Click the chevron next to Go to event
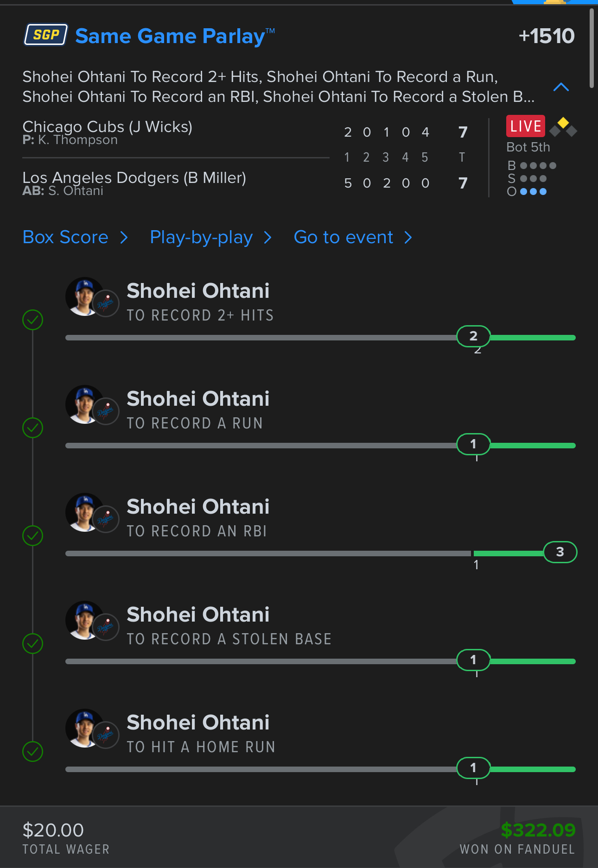This screenshot has width=598, height=868. 408,238
